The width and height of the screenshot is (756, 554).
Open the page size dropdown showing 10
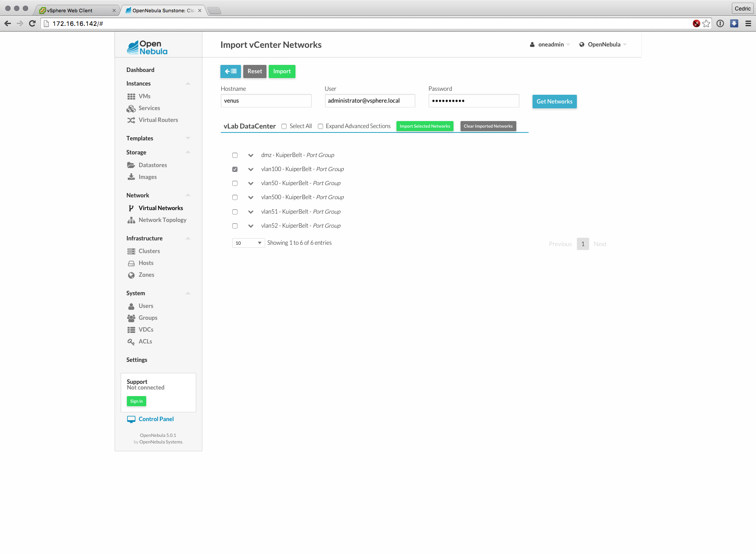tap(248, 243)
